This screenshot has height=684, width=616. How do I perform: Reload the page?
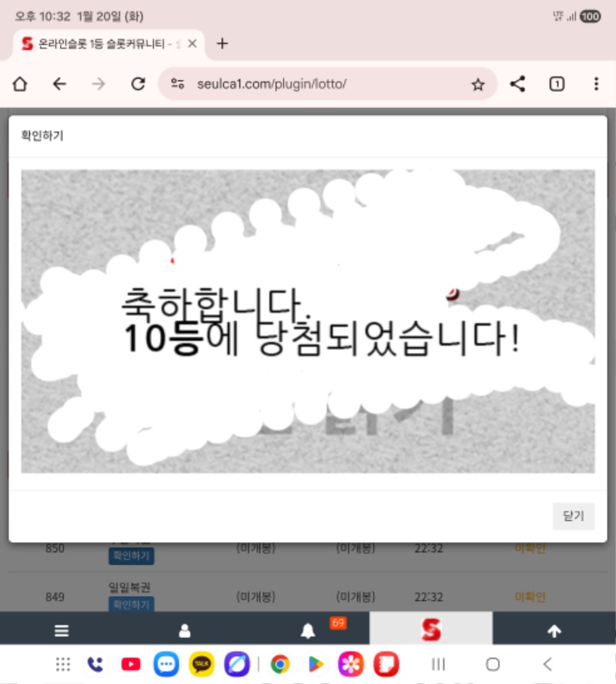[139, 85]
